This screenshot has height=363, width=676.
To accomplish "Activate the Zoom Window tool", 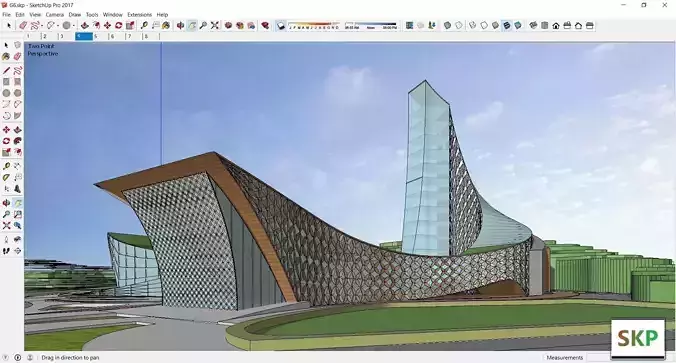I will pos(17,214).
